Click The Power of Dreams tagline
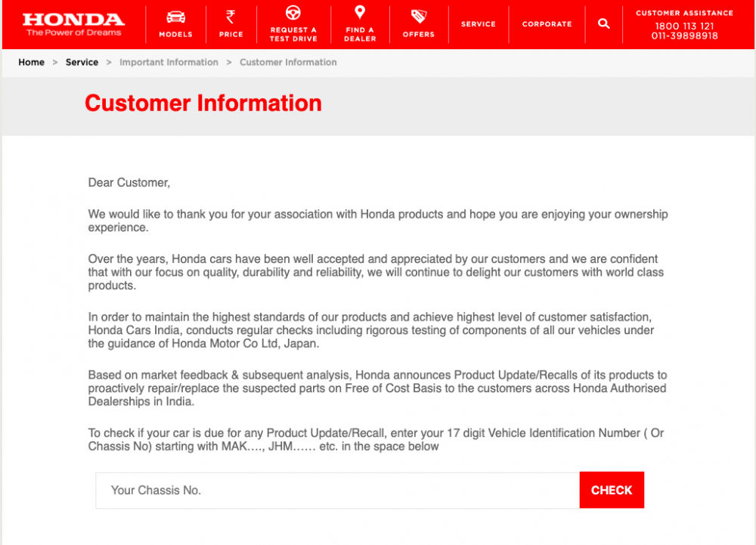This screenshot has width=756, height=545. point(73,33)
